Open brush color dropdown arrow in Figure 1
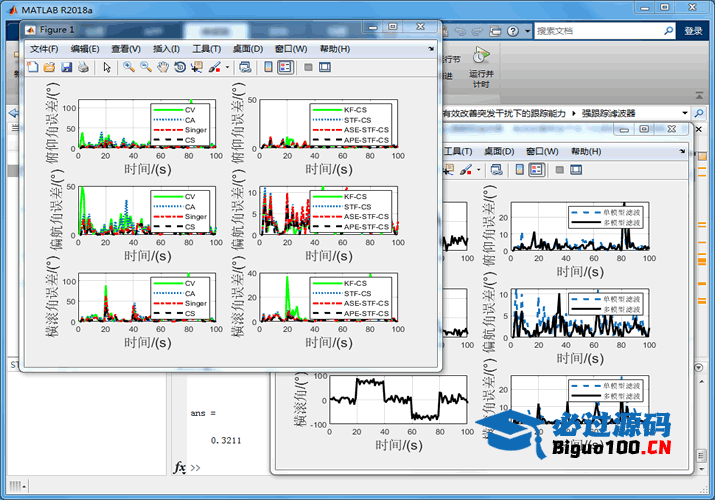 coord(227,67)
